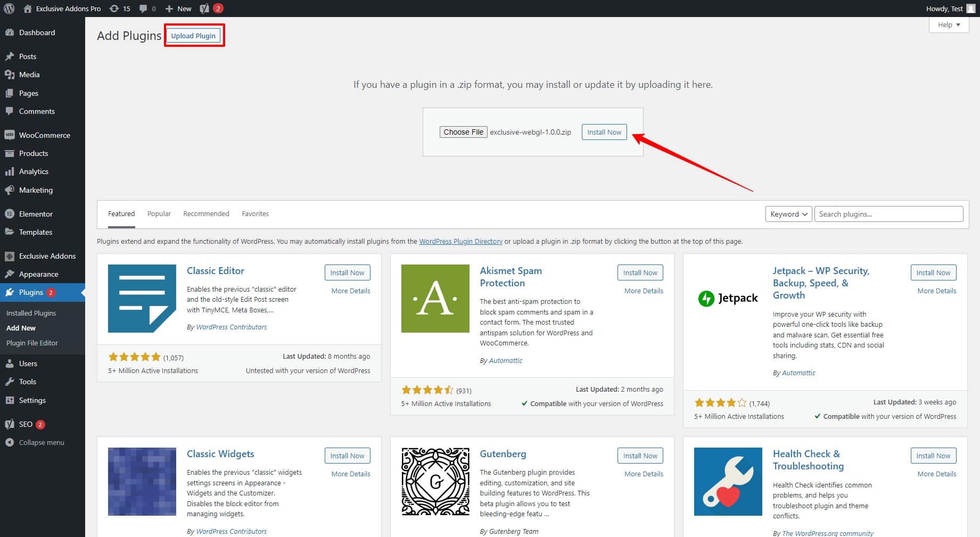
Task: Open Plugin File Editor submenu item
Action: (32, 343)
